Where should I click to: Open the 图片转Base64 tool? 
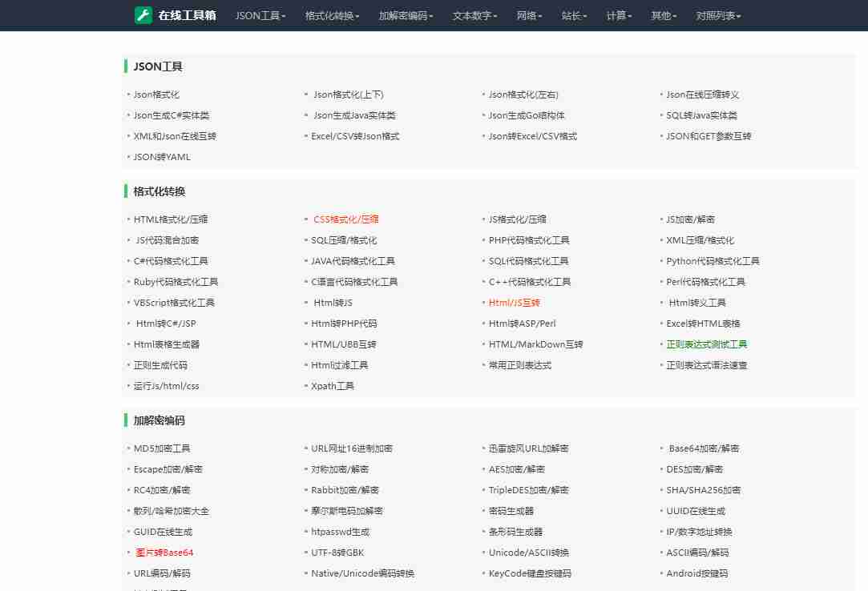[x=164, y=553]
